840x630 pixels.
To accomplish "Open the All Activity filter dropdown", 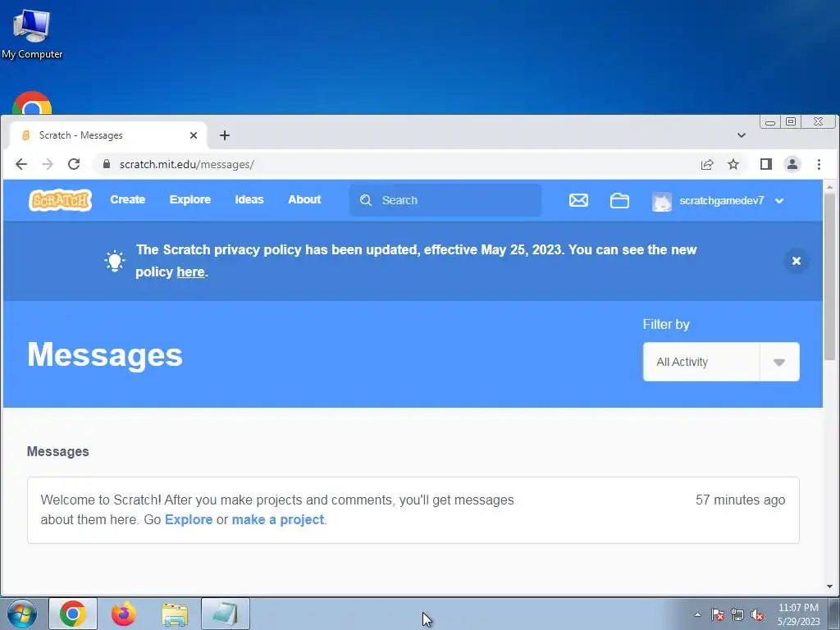I will pos(721,362).
